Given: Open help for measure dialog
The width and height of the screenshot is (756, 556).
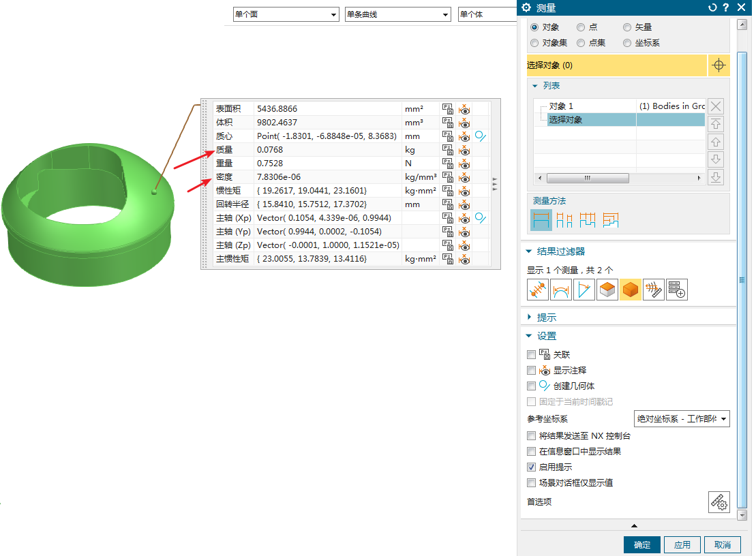Looking at the screenshot, I should [x=725, y=7].
